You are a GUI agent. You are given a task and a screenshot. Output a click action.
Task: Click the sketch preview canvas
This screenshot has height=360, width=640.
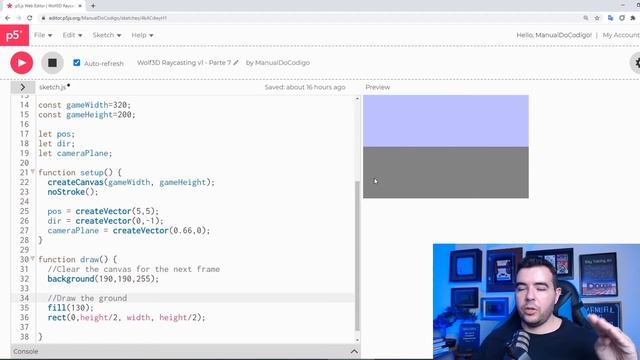[x=446, y=147]
